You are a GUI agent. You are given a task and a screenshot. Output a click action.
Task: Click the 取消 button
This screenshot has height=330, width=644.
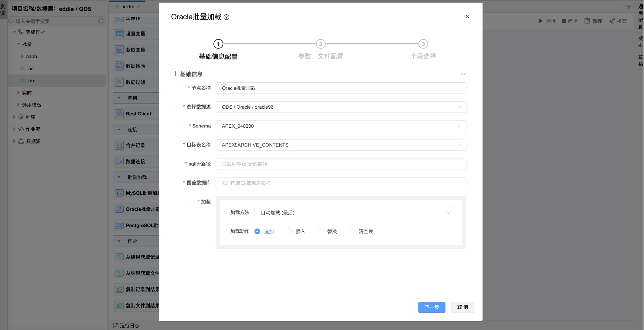[x=462, y=307]
